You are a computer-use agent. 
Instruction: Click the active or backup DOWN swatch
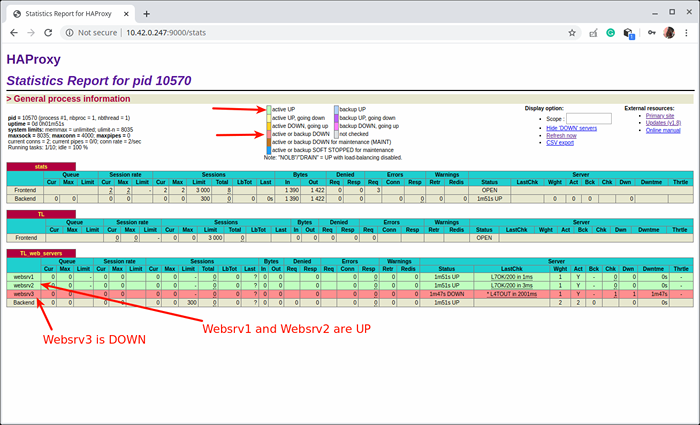pos(269,134)
